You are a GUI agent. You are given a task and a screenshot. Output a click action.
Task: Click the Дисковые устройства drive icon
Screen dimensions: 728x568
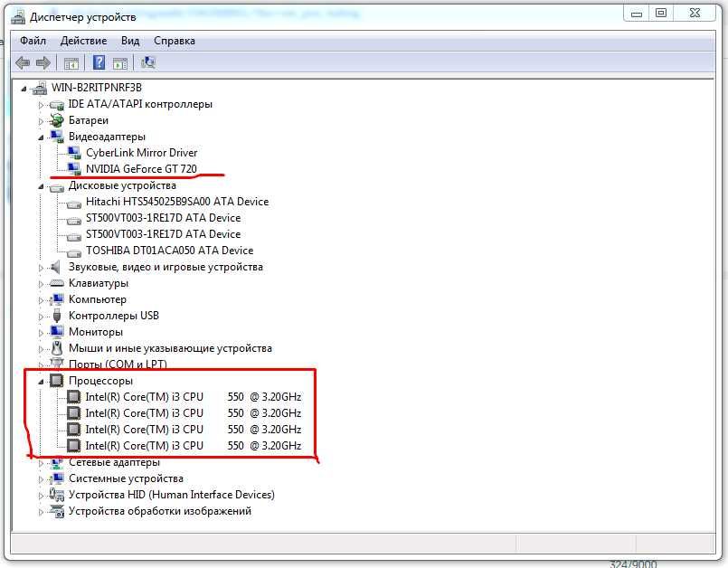pyautogui.click(x=57, y=186)
